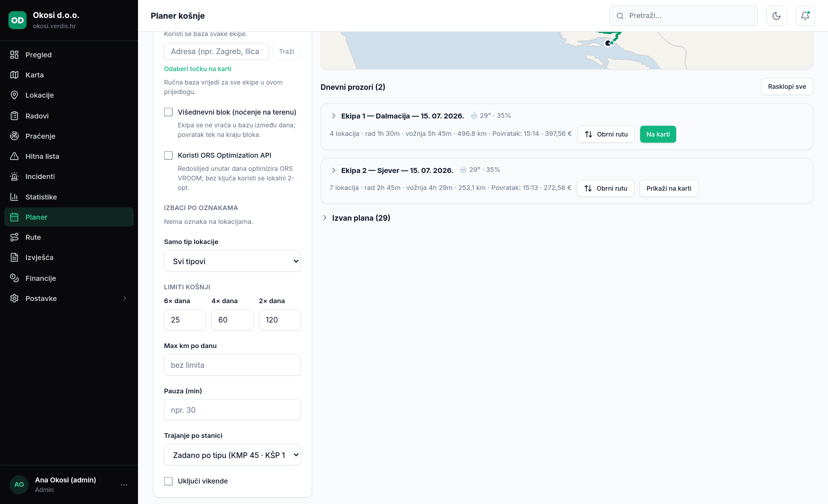Click the green Na karti button

[x=658, y=134]
